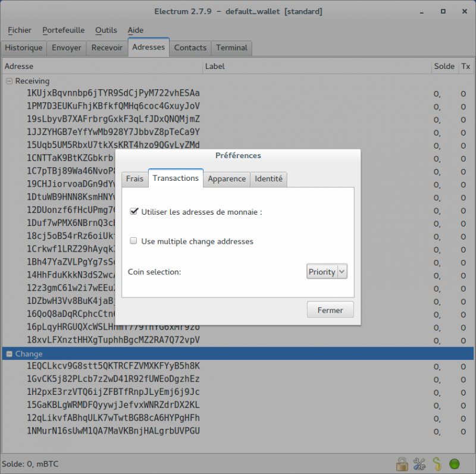Switch to the Terminal tab
This screenshot has height=474, width=476.
pos(231,48)
